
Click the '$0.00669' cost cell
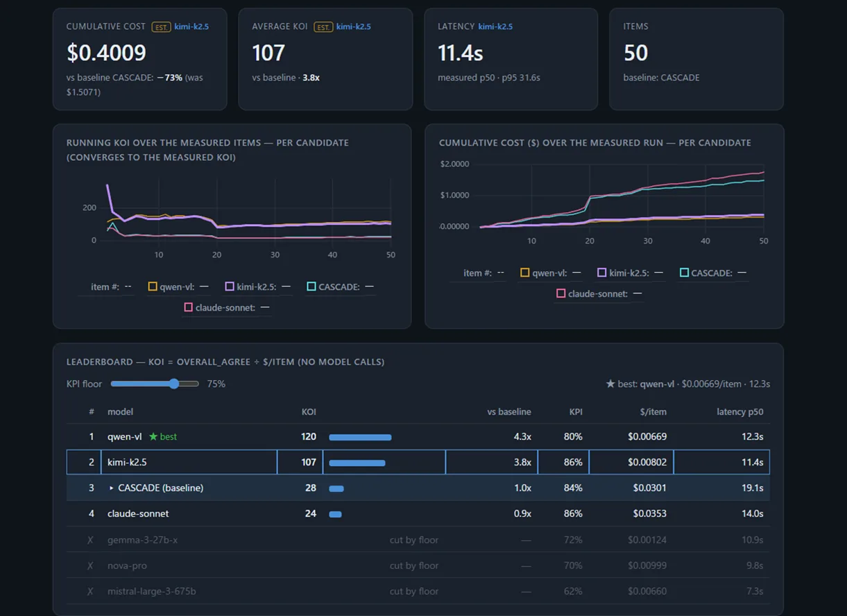click(x=647, y=437)
